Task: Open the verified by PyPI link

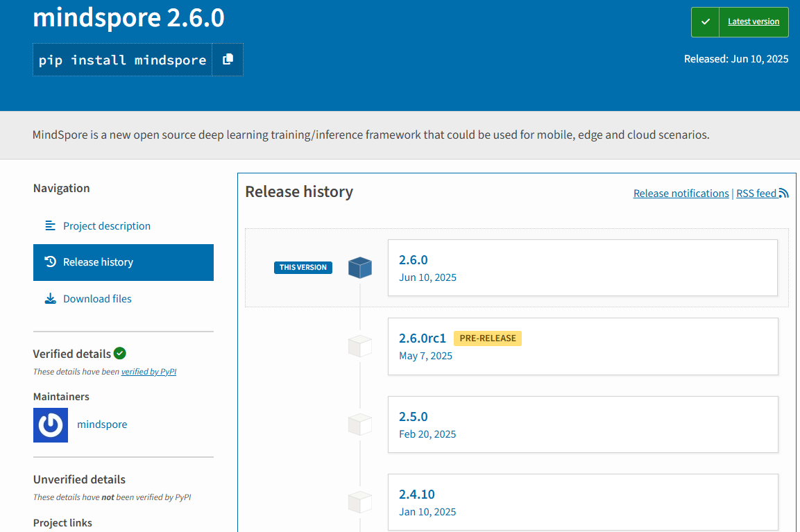Action: 148,372
